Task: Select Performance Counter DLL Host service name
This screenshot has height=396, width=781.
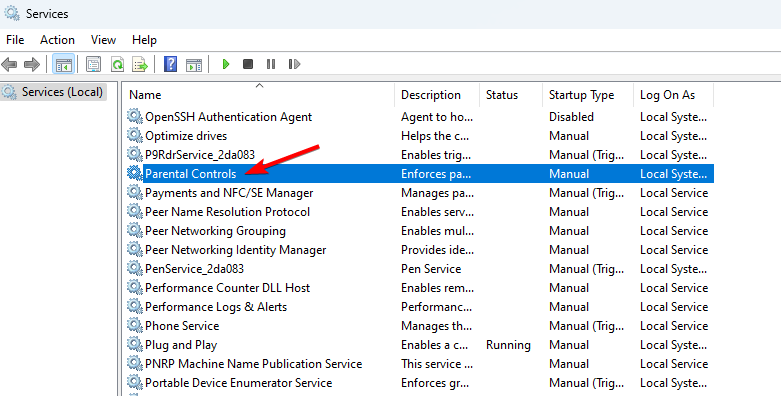Action: [228, 287]
